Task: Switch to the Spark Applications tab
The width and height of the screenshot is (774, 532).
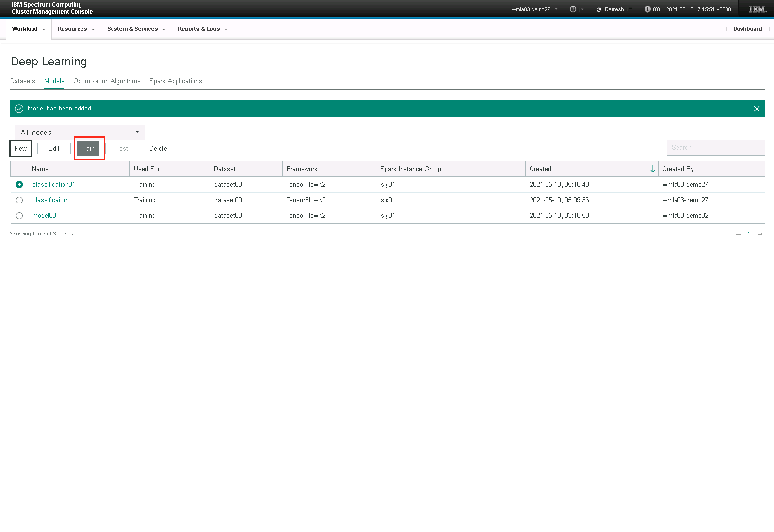Action: [x=176, y=81]
